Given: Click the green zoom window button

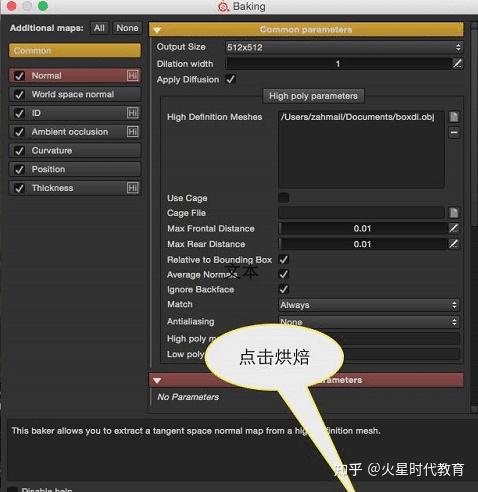Looking at the screenshot, I should (x=43, y=6).
